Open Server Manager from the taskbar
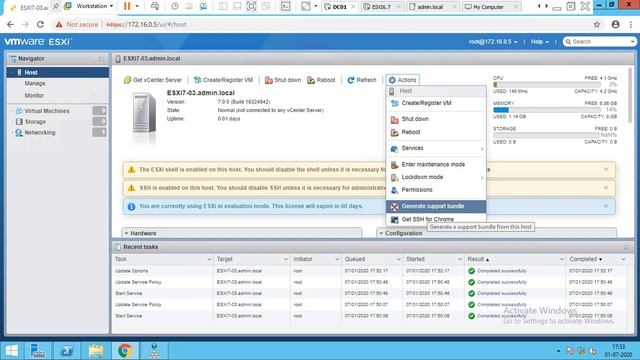The height and width of the screenshot is (360, 640). click(38, 351)
